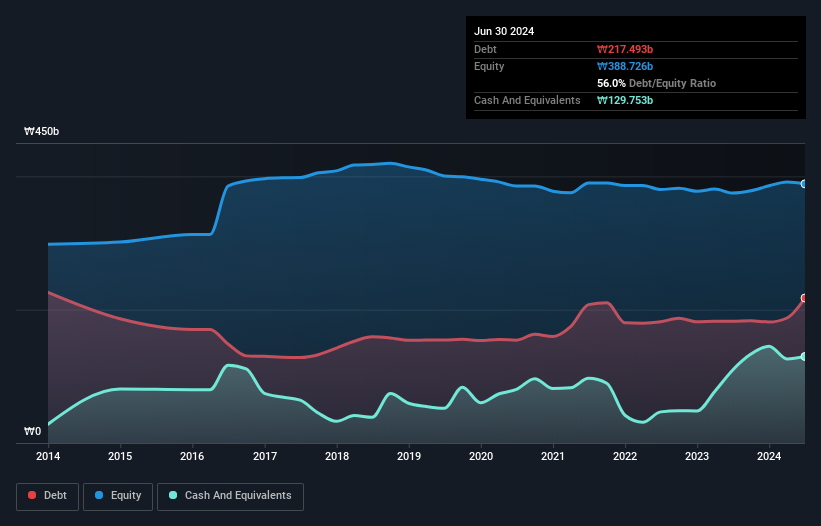Screen dimensions: 821x526
Task: Click the ₩450b y-axis label
Action: point(41,131)
